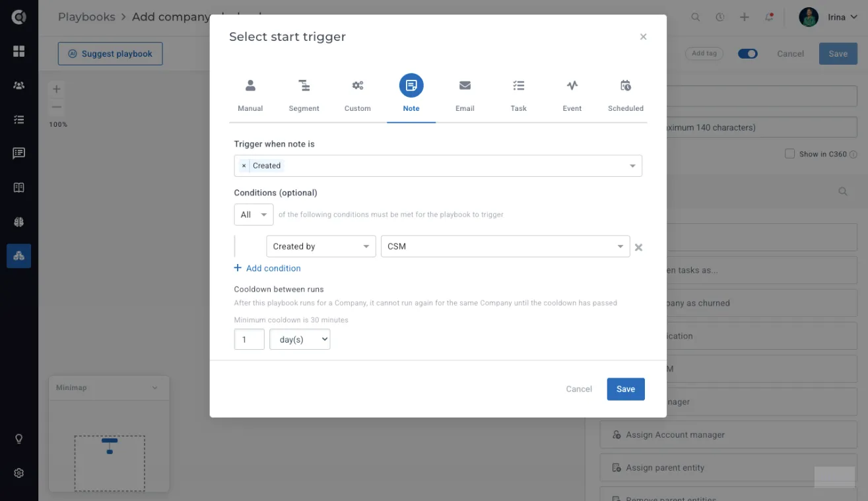Check the Show in C360 checkbox
The height and width of the screenshot is (501, 868).
(x=789, y=154)
